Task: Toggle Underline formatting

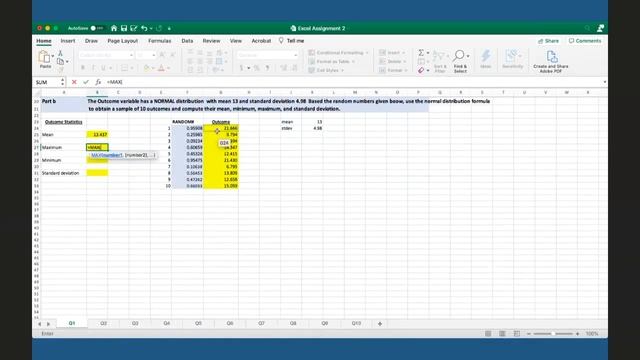Action: (x=103, y=68)
